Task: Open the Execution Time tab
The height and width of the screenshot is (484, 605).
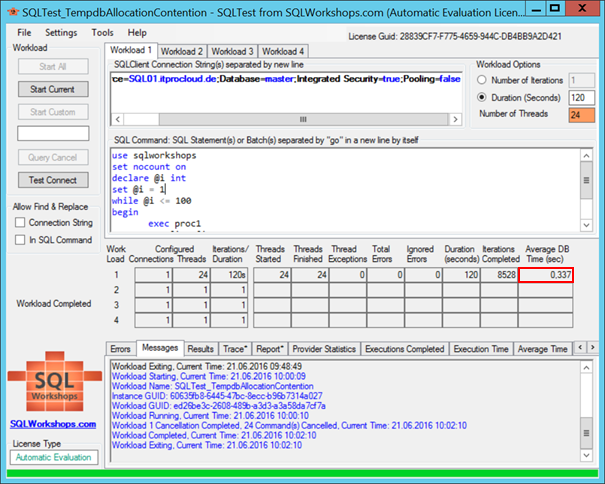Action: (481, 349)
